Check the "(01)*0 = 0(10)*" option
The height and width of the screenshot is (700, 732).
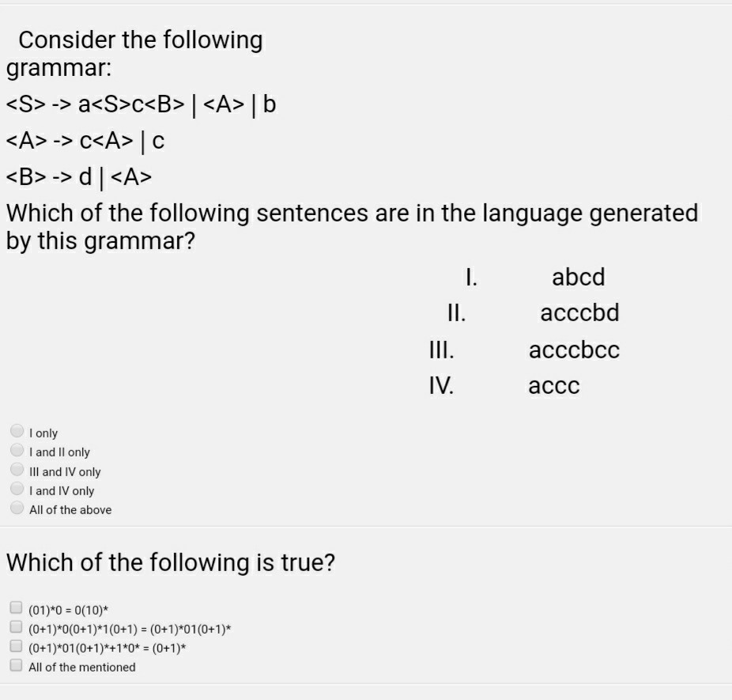click(16, 606)
